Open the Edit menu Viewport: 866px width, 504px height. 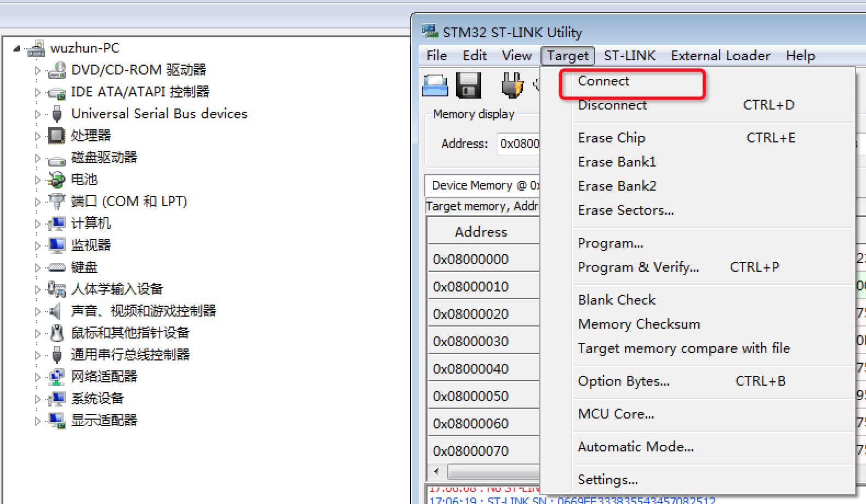475,56
